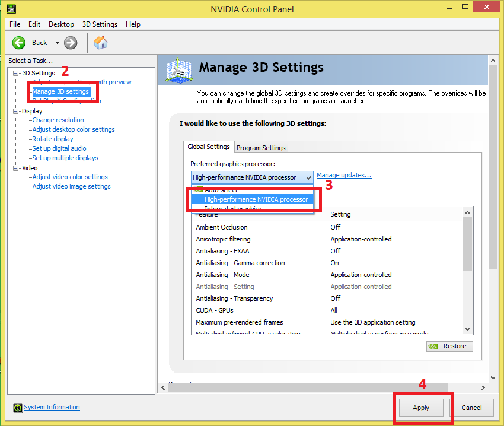Image resolution: width=504 pixels, height=426 pixels.
Task: Collapse the Video tree node
Action: click(15, 168)
